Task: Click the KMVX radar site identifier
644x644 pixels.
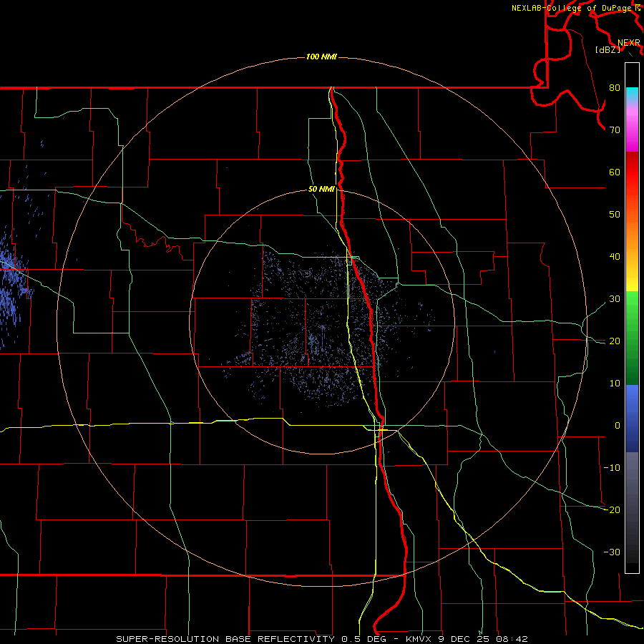Action: tap(419, 639)
